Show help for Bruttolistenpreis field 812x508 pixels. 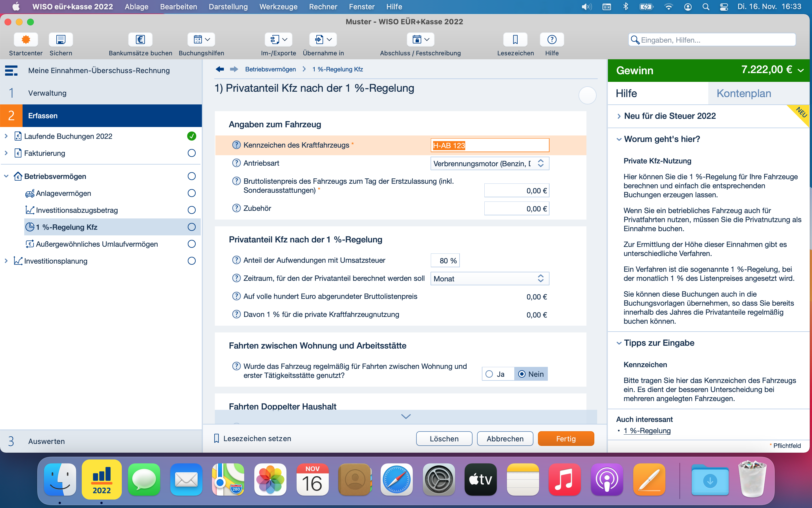click(236, 181)
